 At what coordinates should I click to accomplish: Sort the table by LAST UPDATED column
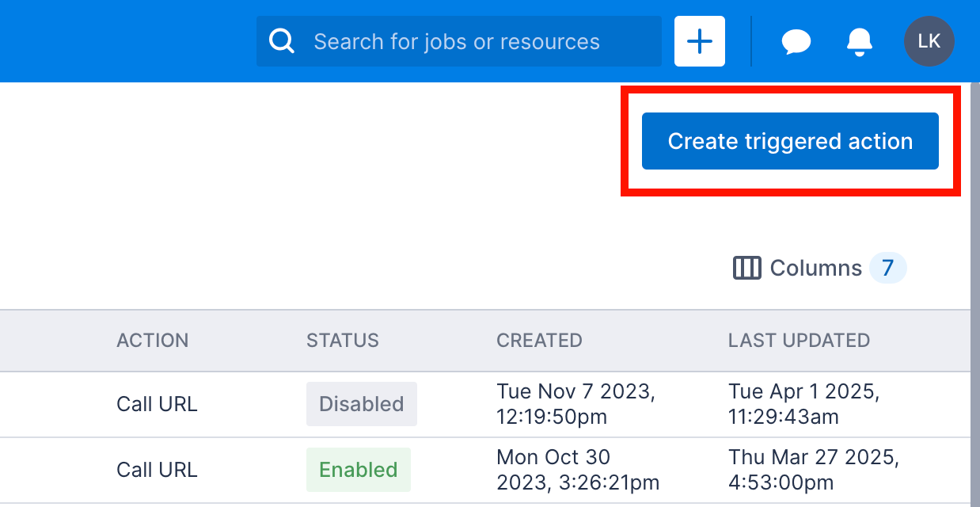coord(799,340)
